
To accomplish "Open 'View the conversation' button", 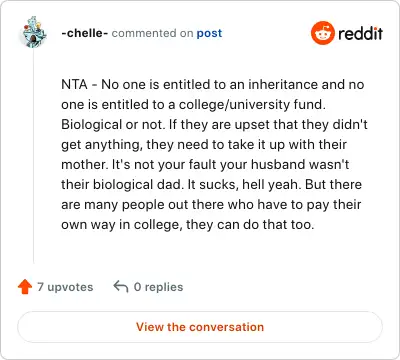I will coord(200,327).
